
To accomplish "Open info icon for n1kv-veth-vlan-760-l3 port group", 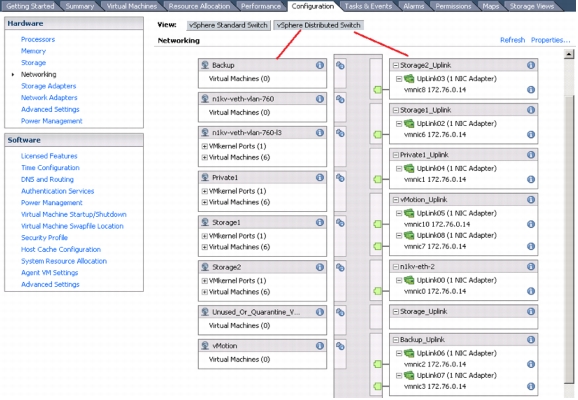I will click(x=320, y=132).
